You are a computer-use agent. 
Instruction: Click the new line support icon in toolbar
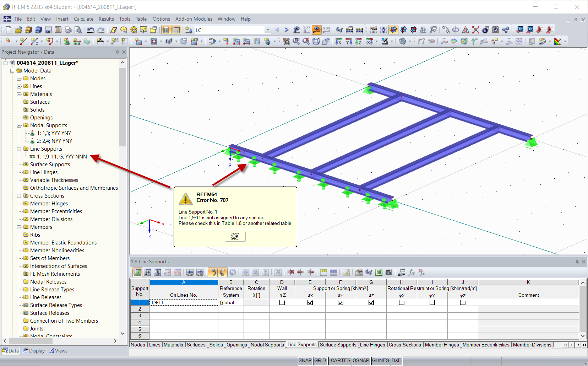pyautogui.click(x=77, y=41)
